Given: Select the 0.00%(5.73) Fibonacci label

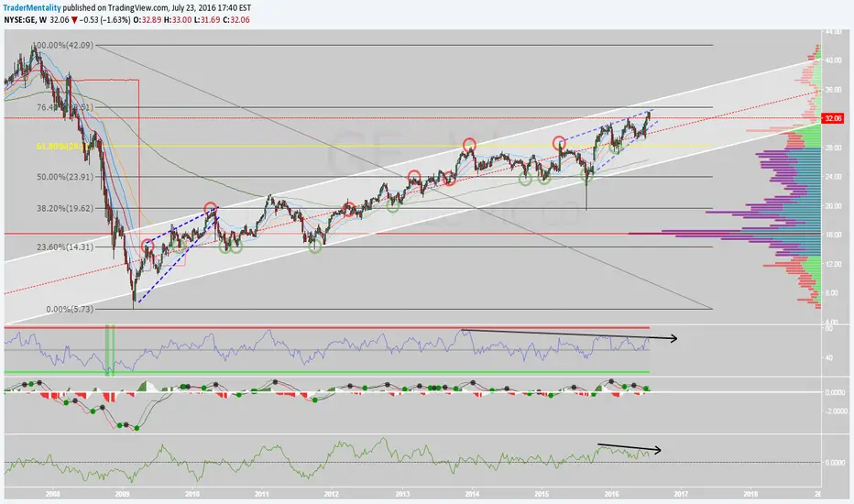Looking at the screenshot, I should click(x=70, y=309).
